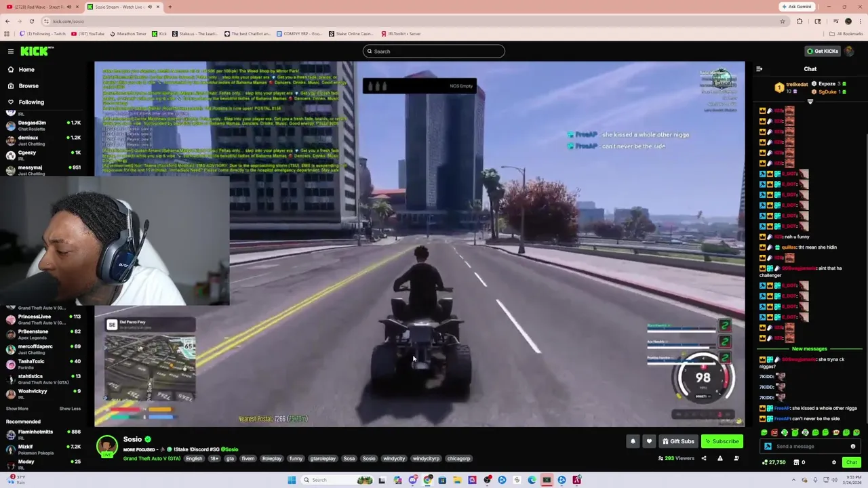Open the shop icon next to 0
868x488 pixels.
click(795, 462)
